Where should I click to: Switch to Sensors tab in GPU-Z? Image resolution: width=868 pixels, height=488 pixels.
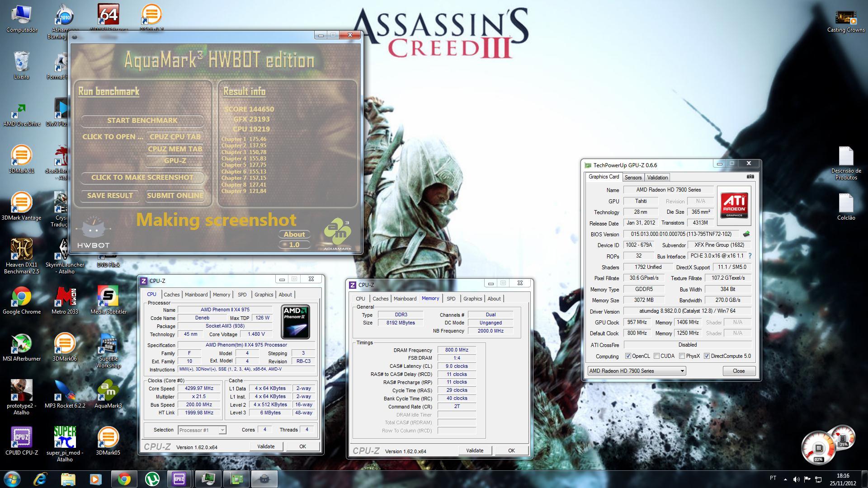tap(633, 178)
